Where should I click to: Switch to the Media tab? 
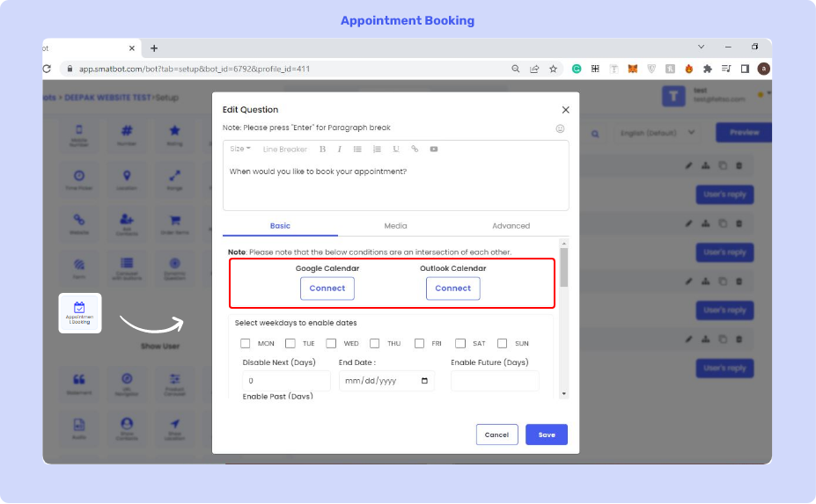tap(395, 226)
